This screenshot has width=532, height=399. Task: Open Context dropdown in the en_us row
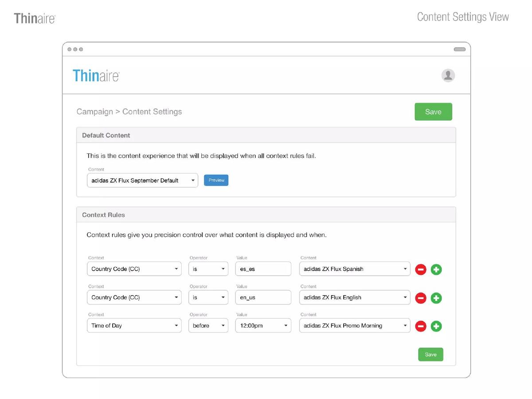(x=134, y=297)
